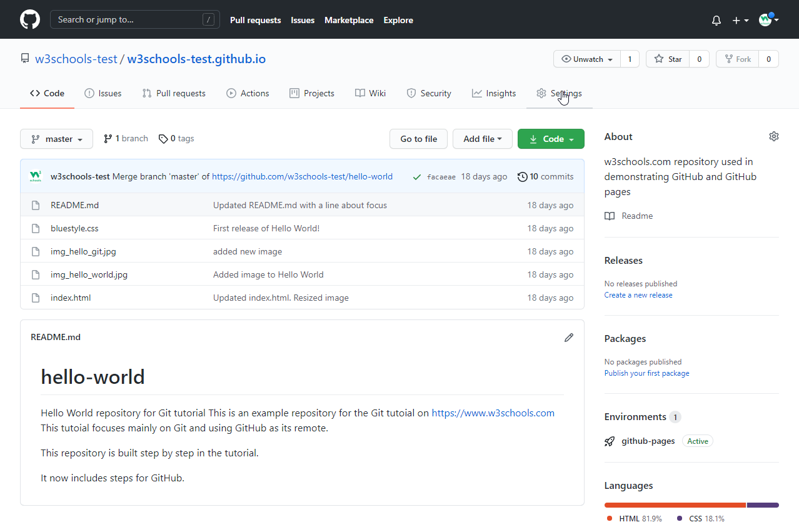Open the plus create-new menu
Screen dimensions: 799x532
pos(740,20)
